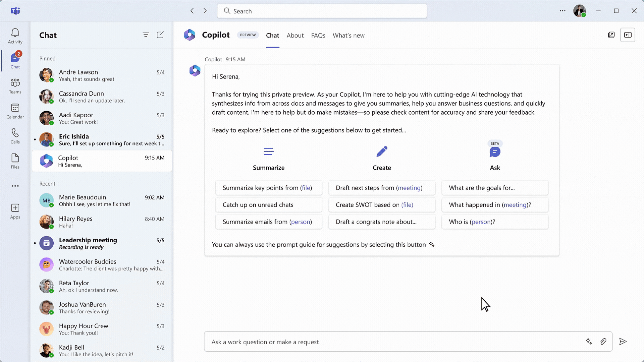644x362 pixels.
Task: Open more options menu in header
Action: [x=562, y=11]
